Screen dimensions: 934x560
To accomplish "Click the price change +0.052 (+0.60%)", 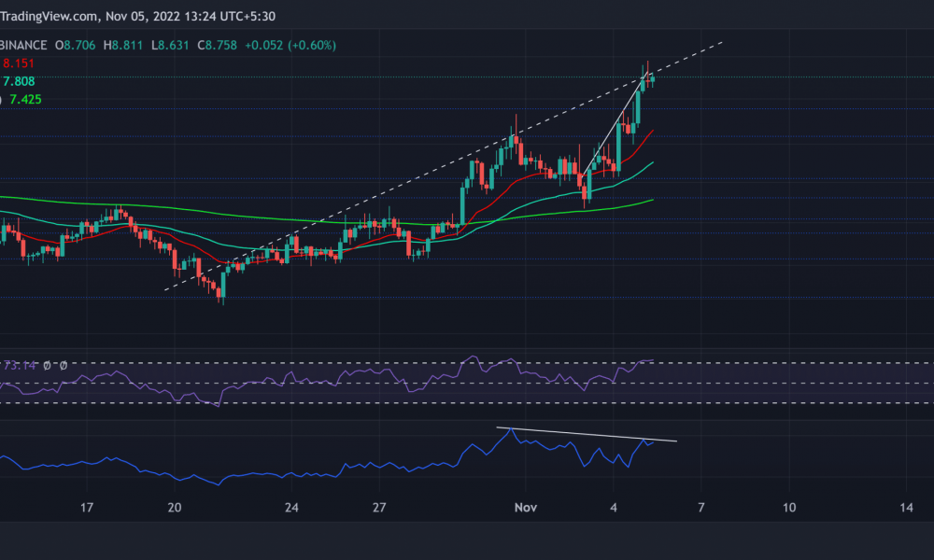I will 290,45.
